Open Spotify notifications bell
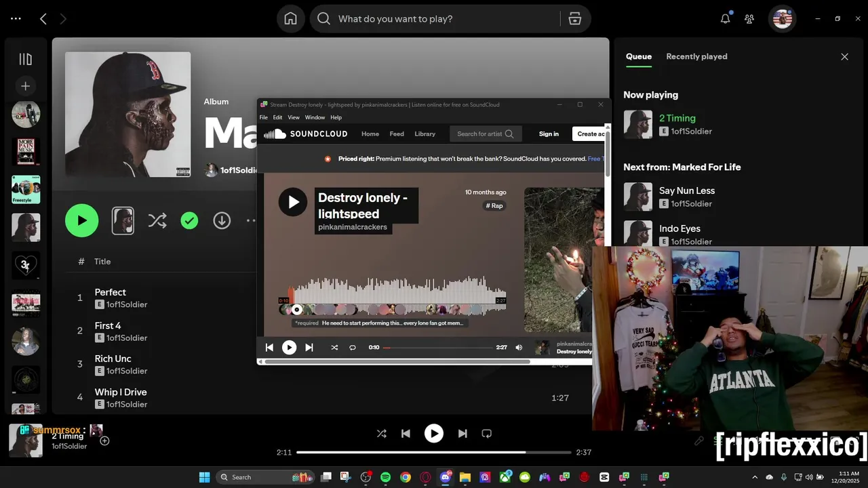 click(725, 19)
